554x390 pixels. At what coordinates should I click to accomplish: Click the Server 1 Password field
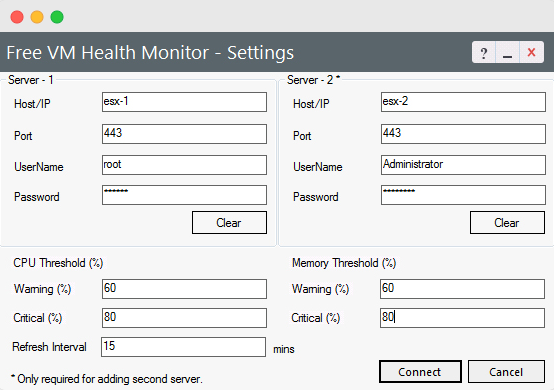[x=184, y=195]
